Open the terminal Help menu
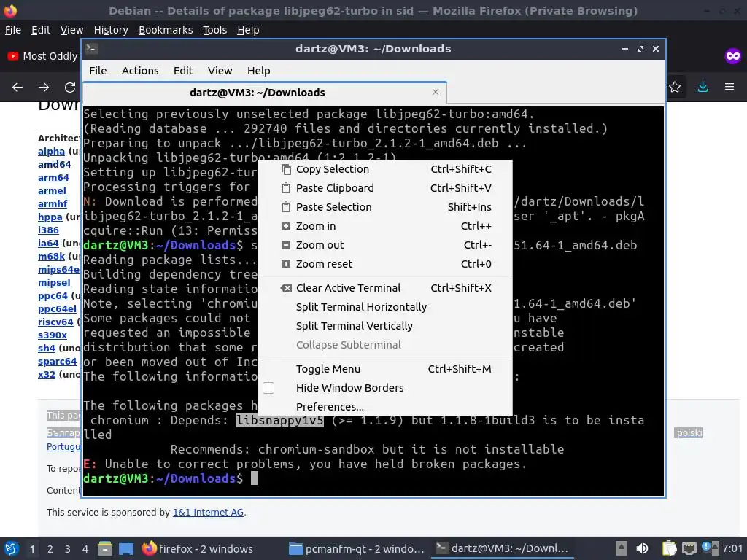The width and height of the screenshot is (747, 560). (259, 71)
